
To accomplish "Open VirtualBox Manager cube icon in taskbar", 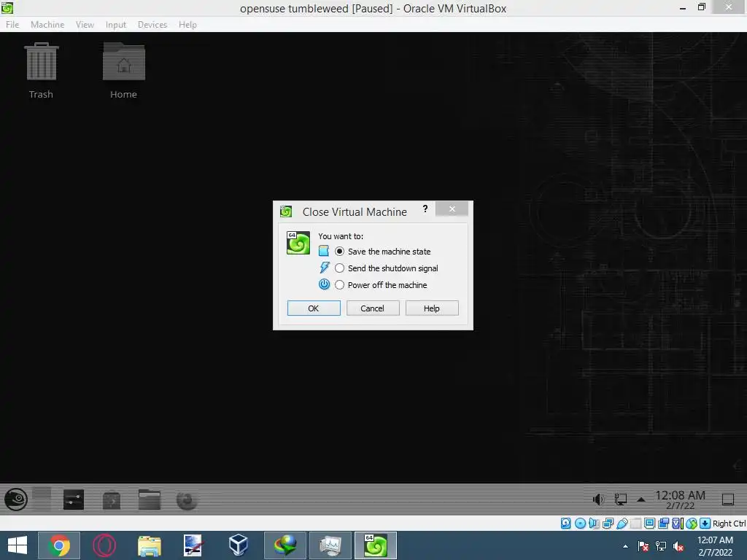I will [x=239, y=545].
